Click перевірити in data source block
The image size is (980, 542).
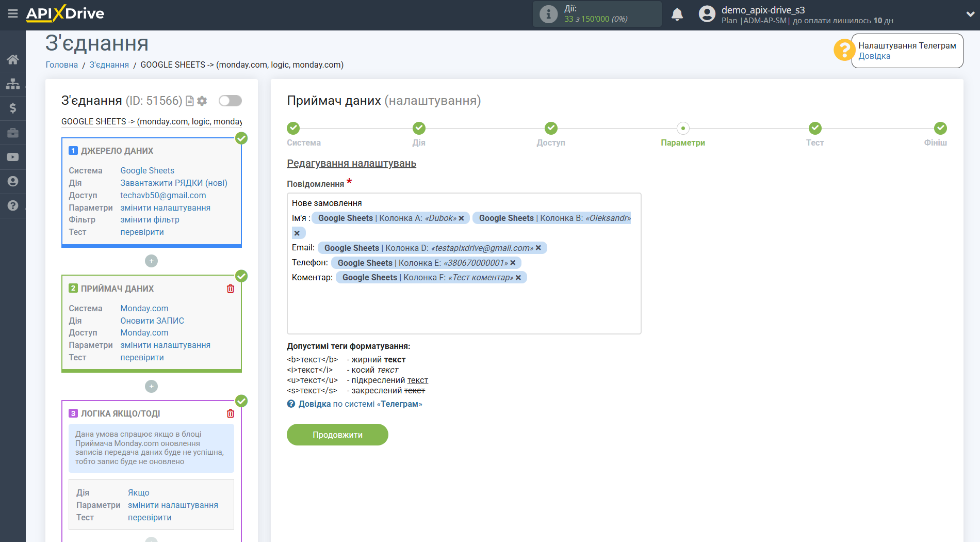point(142,232)
